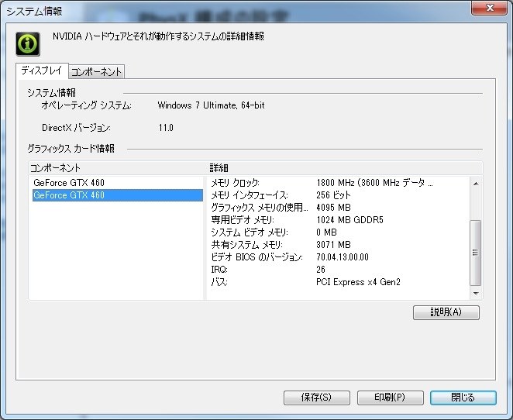Click the details list scrollbar thumb
The width and height of the screenshot is (513, 420).
coord(476,253)
